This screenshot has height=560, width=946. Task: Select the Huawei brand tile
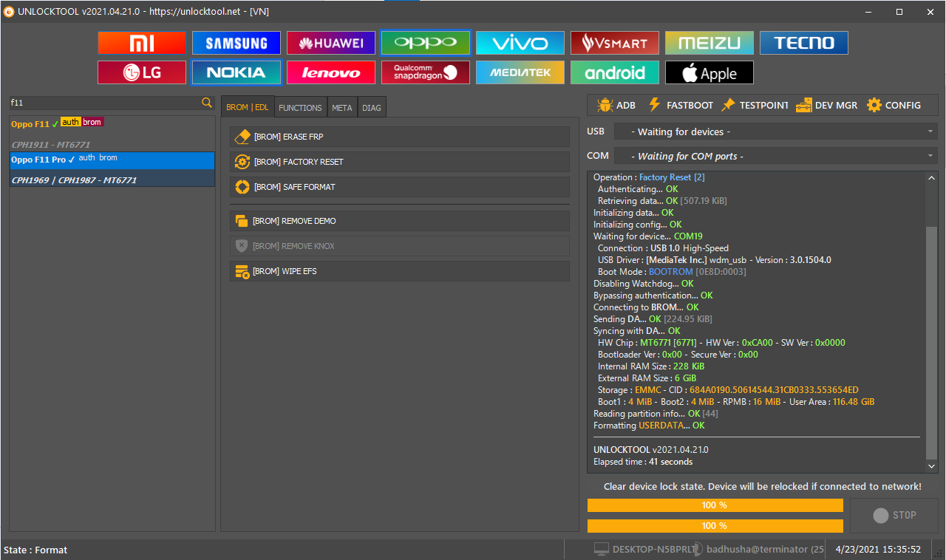(331, 43)
